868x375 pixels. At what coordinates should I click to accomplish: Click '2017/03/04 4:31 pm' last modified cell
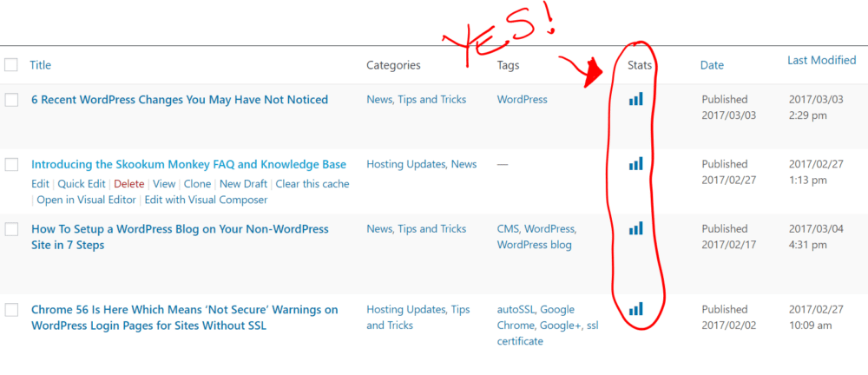(816, 236)
